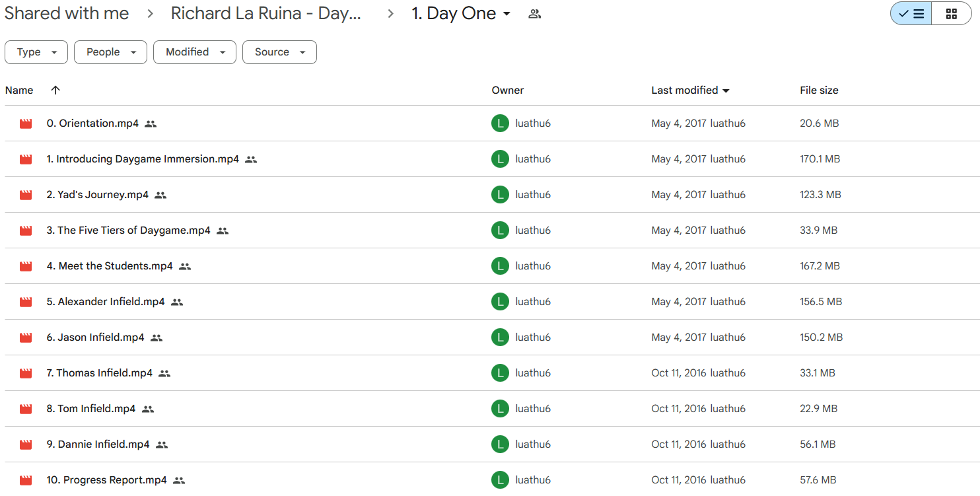Open the Type filter dropdown
Screen dimensions: 980x496
pyautogui.click(x=36, y=52)
